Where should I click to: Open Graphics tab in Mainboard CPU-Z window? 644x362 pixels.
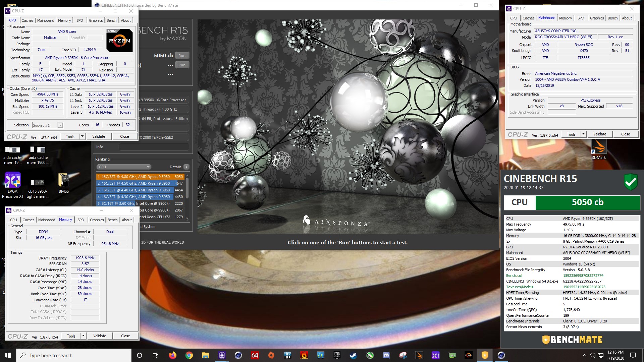point(597,18)
